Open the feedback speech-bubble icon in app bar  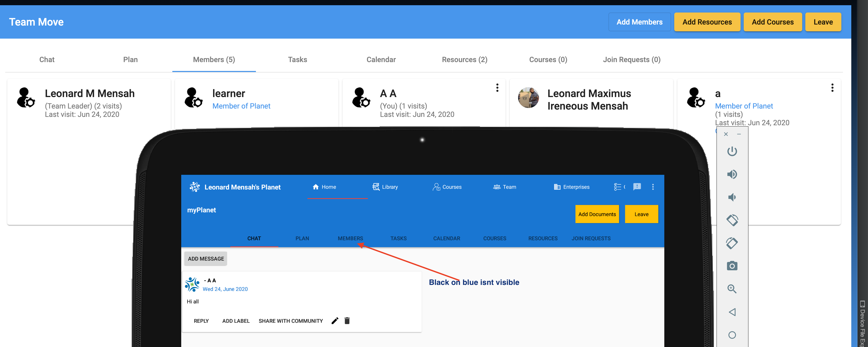[x=637, y=187]
